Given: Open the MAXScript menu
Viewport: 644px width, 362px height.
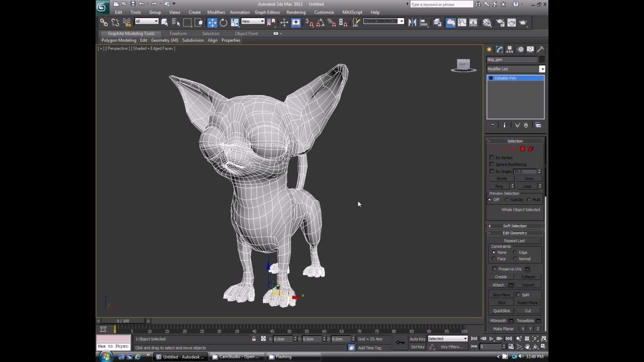Looking at the screenshot, I should tap(352, 12).
